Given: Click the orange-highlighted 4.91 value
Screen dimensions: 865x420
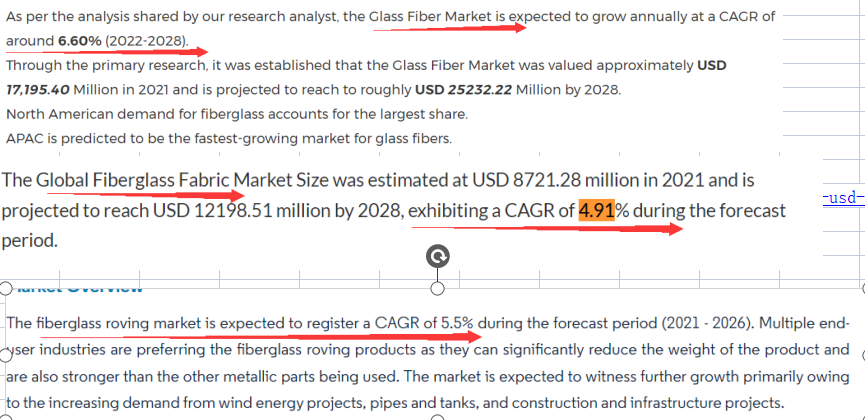Looking at the screenshot, I should (596, 211).
